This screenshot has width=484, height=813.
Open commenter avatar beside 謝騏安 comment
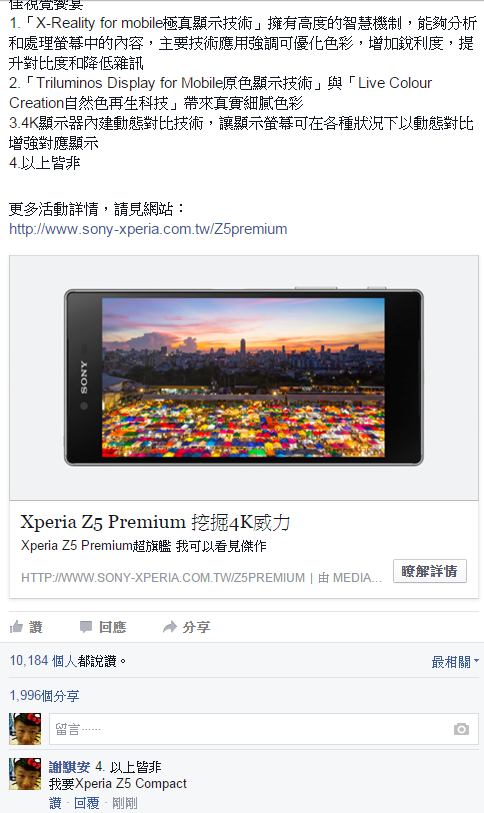25,774
